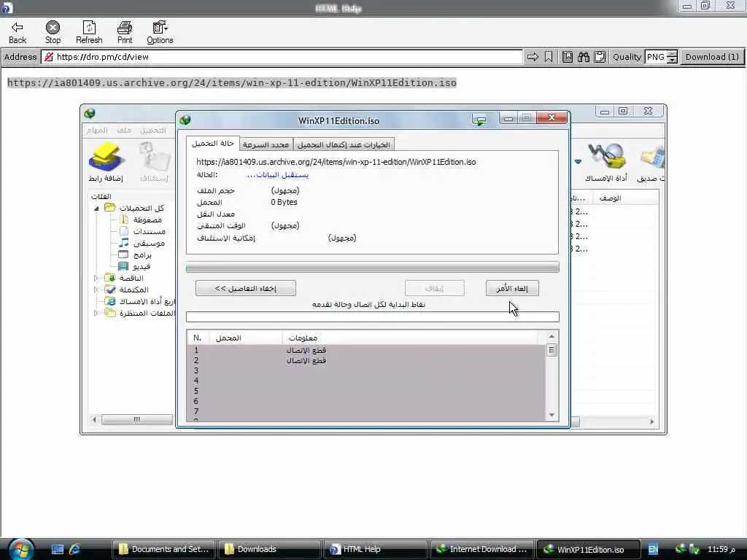This screenshot has height=560, width=747.
Task: Click the Show Desktop quick launch icon
Action: 57,549
